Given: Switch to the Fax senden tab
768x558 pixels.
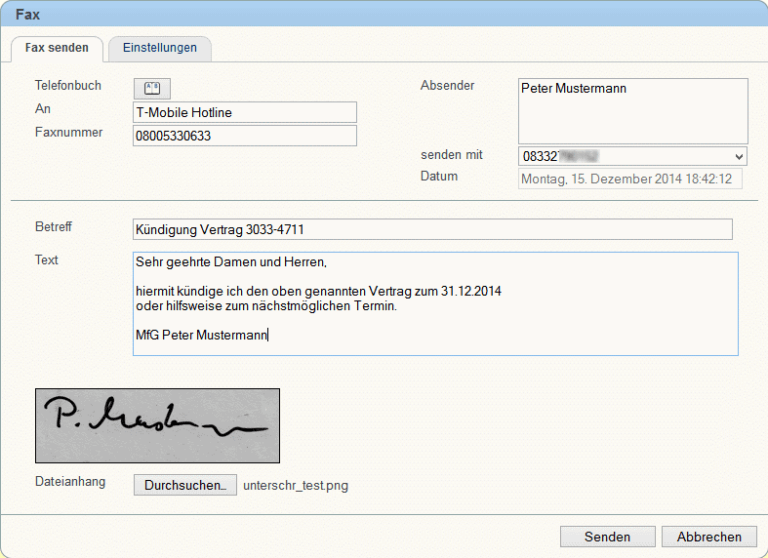Looking at the screenshot, I should tap(57, 48).
